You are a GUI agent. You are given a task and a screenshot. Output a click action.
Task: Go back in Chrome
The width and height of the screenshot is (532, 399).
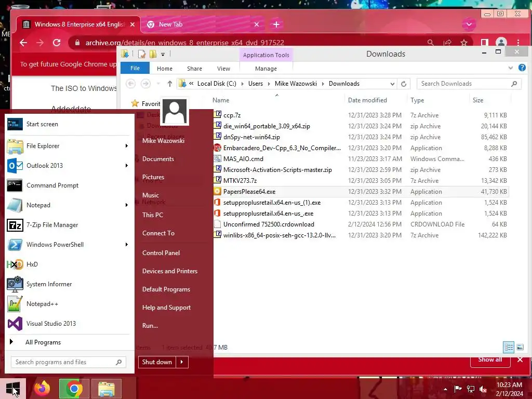23,43
